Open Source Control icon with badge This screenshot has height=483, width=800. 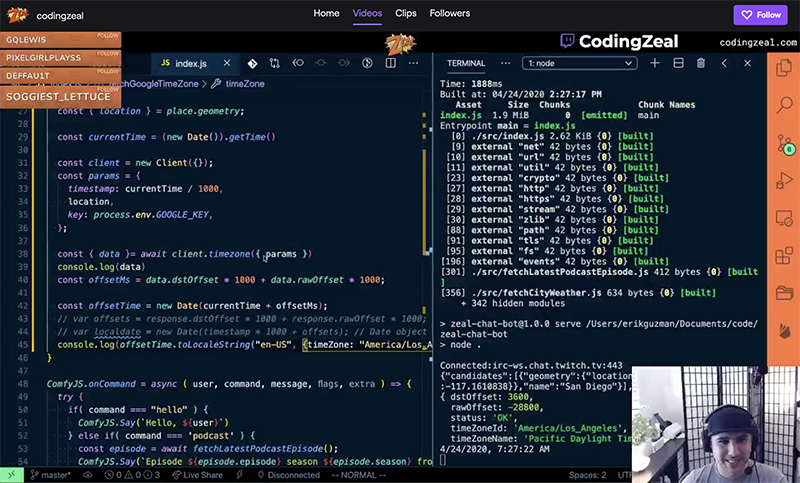pos(784,144)
